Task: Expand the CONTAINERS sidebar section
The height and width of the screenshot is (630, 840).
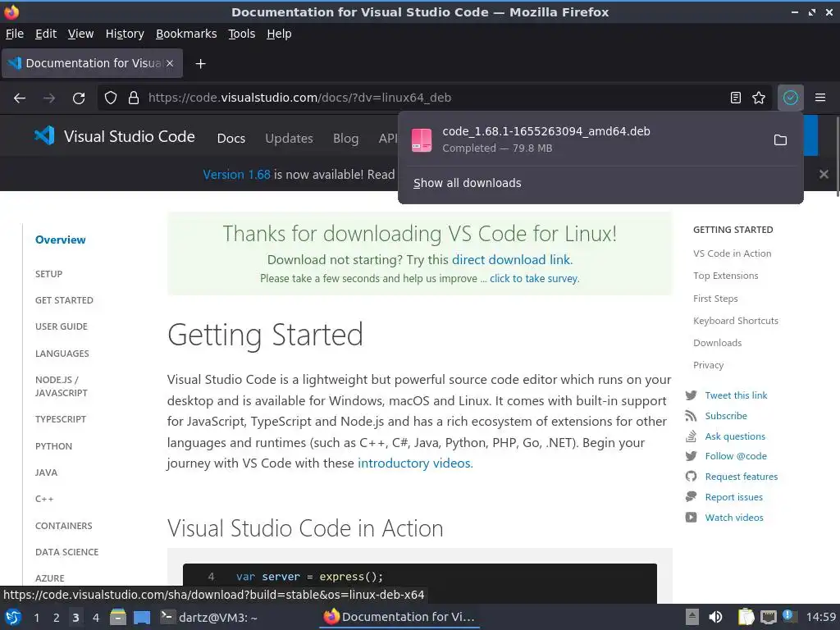Action: (x=64, y=526)
